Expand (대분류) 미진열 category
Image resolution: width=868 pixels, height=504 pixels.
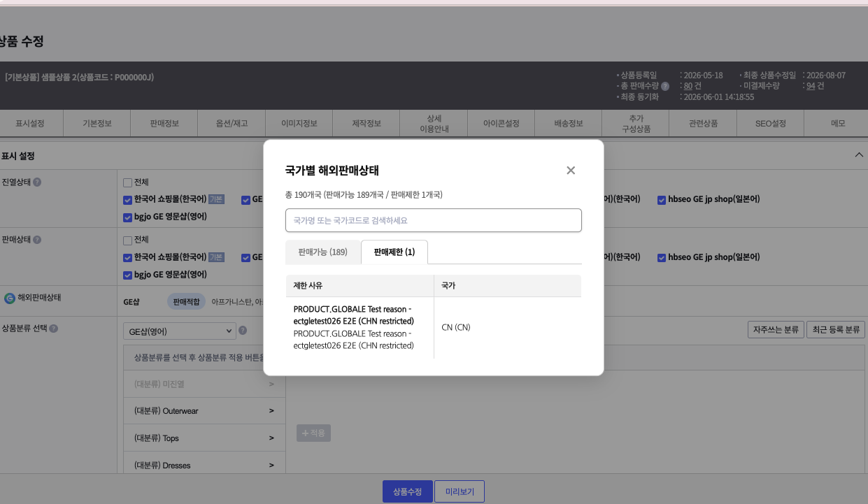pos(204,384)
